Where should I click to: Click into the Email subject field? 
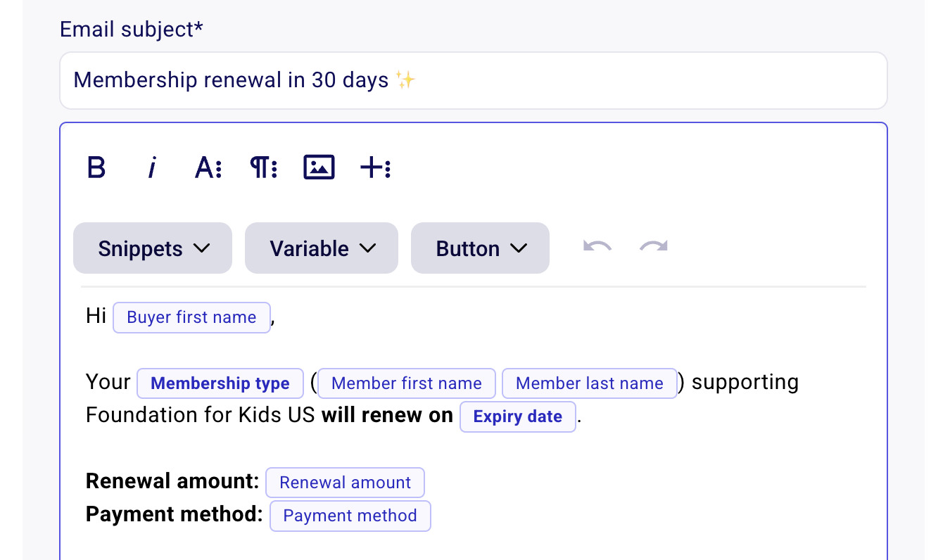[x=474, y=80]
